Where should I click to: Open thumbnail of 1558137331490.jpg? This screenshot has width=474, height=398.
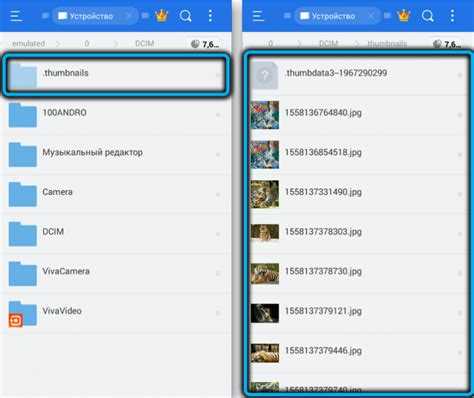pyautogui.click(x=265, y=194)
